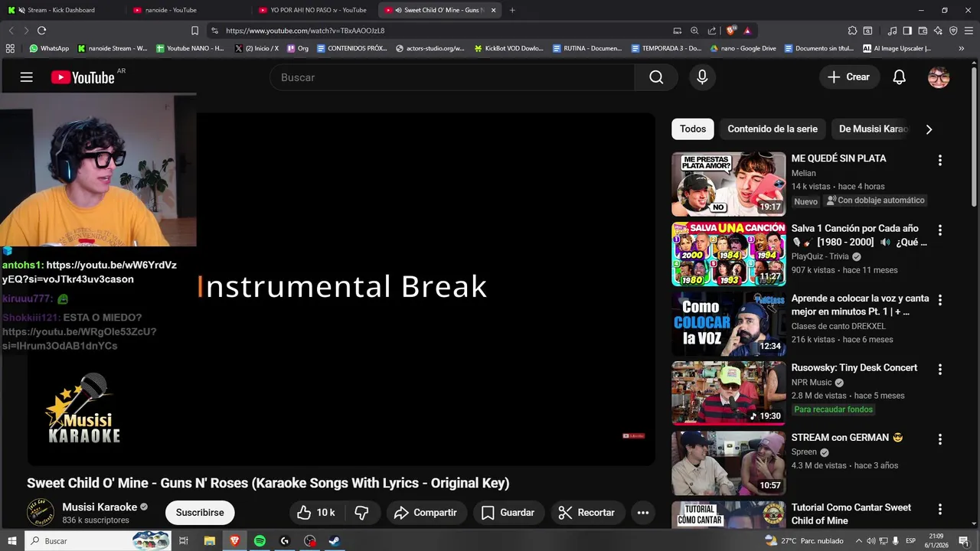Open the ME QUEDÉ SIN PLATA thumbnail
Image resolution: width=980 pixels, height=551 pixels.
729,184
